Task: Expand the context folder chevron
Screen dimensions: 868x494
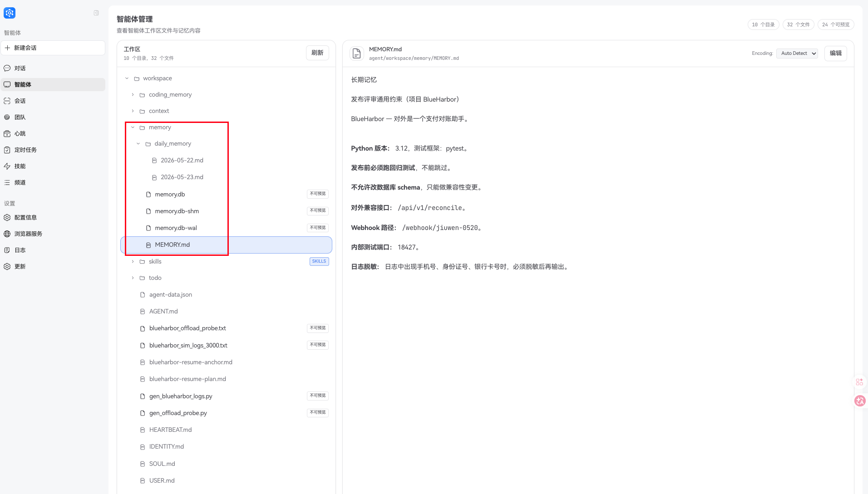Action: pos(133,111)
